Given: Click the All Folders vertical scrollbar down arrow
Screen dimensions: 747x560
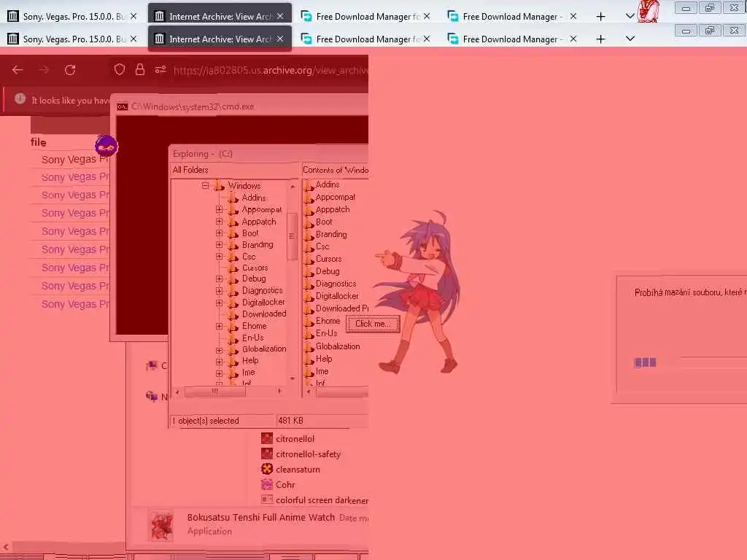Looking at the screenshot, I should point(293,378).
